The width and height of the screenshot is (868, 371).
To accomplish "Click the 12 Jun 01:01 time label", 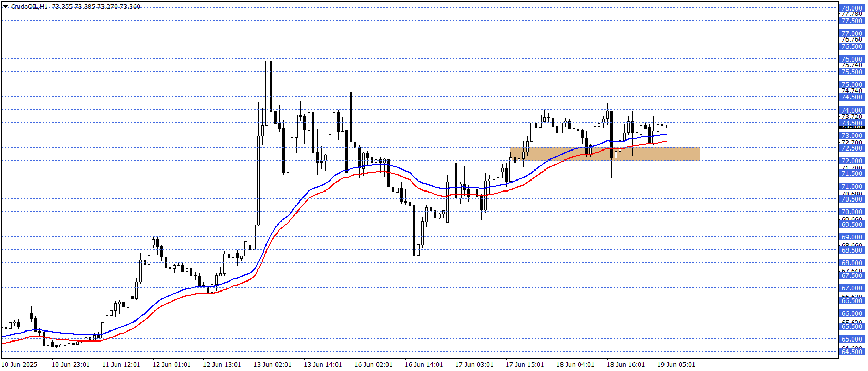I will pyautogui.click(x=171, y=365).
